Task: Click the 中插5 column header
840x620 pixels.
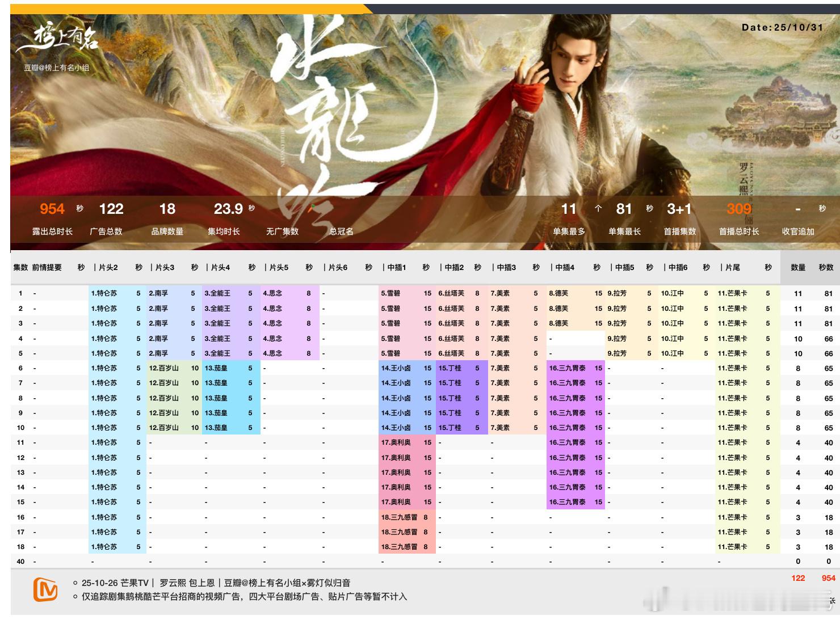Action: (622, 267)
